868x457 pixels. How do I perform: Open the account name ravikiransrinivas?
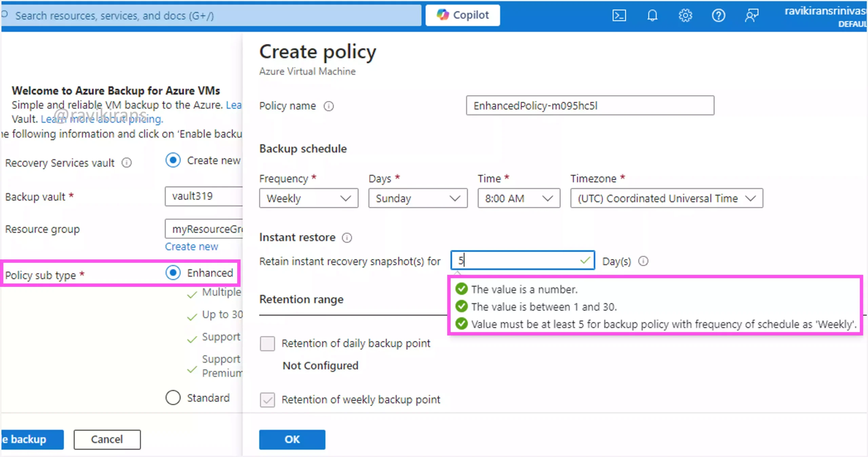(826, 11)
